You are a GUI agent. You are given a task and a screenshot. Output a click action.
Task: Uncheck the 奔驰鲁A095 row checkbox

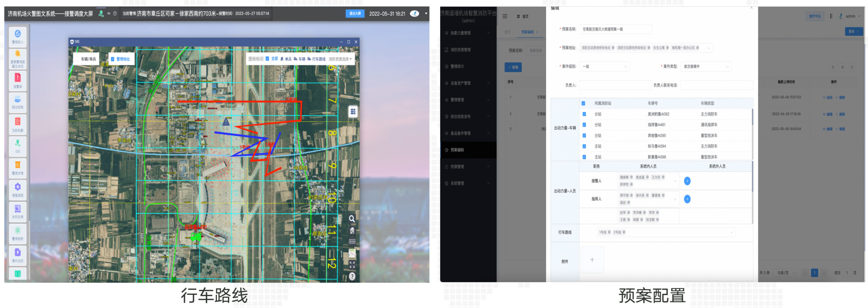tap(584, 135)
